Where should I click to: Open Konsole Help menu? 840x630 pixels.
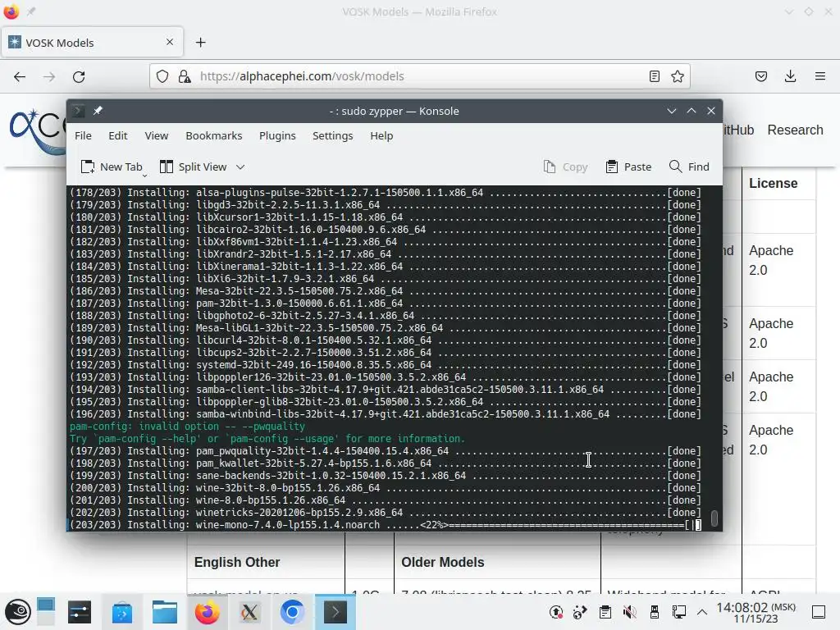coord(381,135)
